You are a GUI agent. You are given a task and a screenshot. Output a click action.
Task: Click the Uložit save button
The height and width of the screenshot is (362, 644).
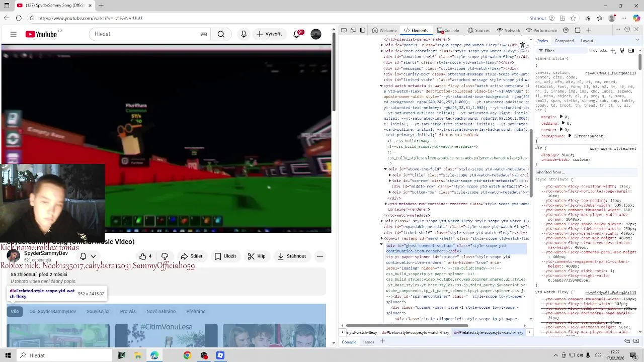pyautogui.click(x=225, y=256)
